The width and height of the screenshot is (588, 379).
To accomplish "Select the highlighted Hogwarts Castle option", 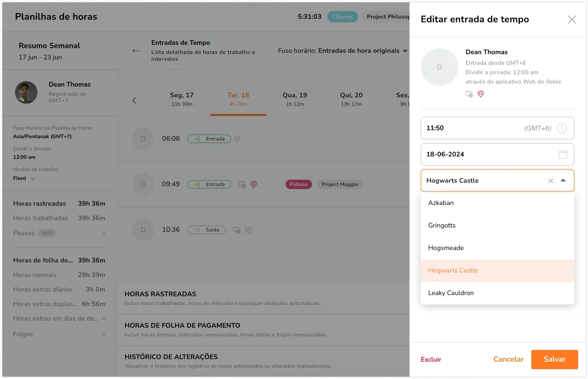I will pyautogui.click(x=498, y=271).
